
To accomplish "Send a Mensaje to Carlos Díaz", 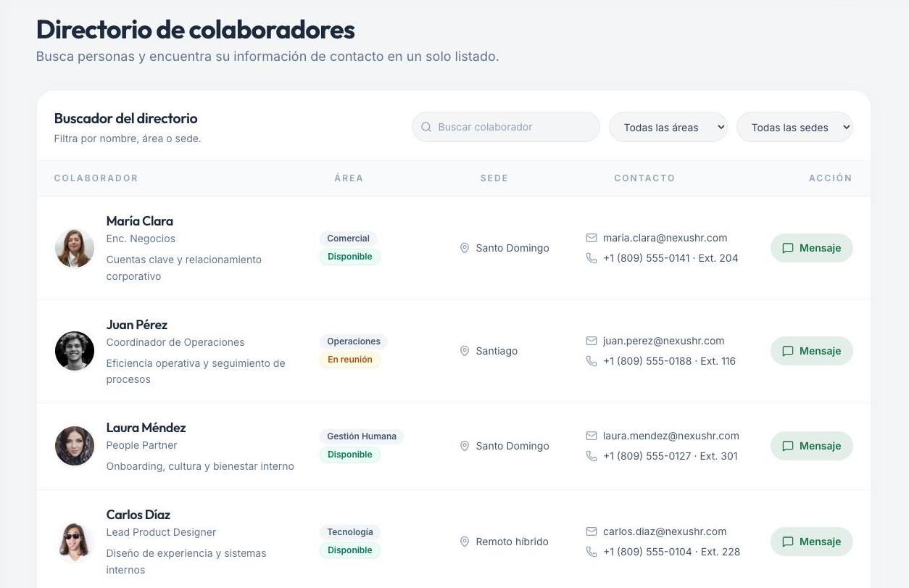I will [x=811, y=542].
